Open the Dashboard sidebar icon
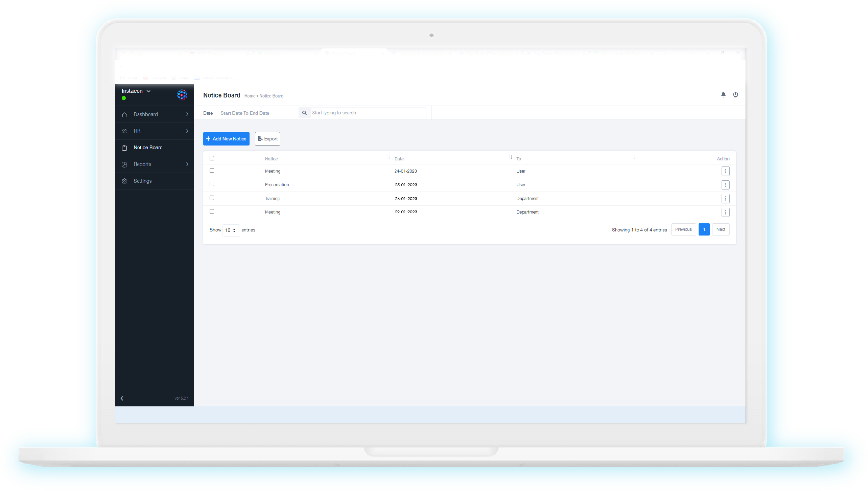Screen dimensions: 868x491 point(124,114)
